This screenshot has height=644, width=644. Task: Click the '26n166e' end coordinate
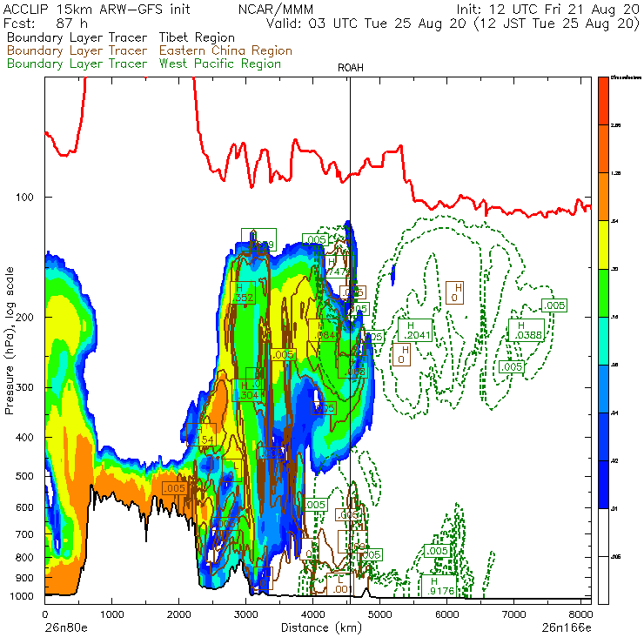click(x=567, y=627)
